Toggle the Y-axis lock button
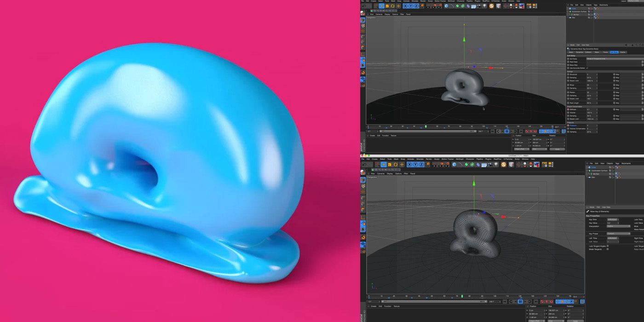This screenshot has width=644, height=322. (410, 6)
